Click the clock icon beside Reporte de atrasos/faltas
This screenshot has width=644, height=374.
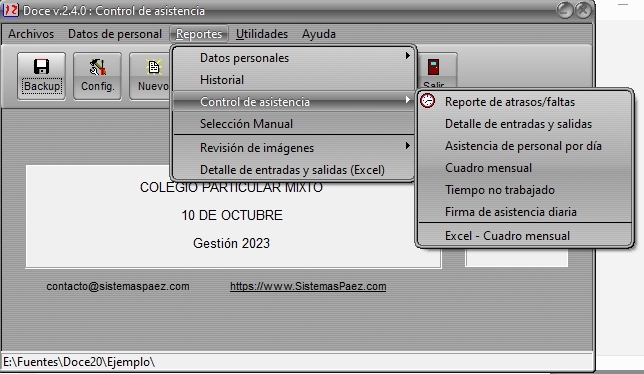click(428, 101)
